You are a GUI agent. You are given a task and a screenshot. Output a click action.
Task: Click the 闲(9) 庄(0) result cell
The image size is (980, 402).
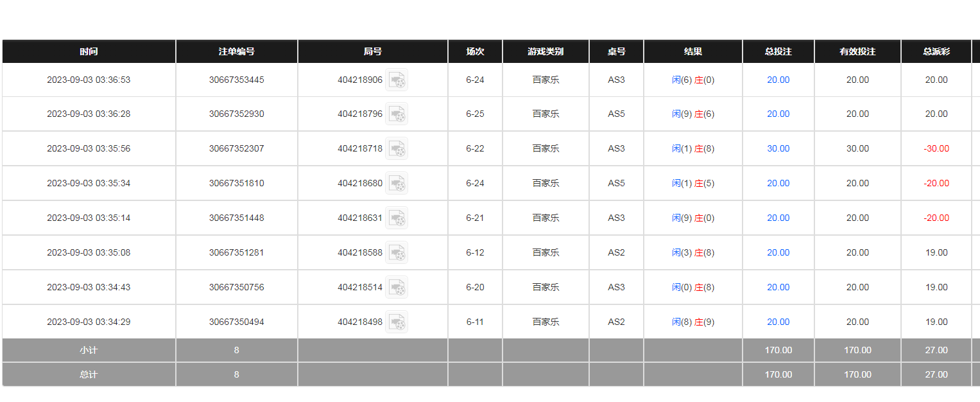(692, 218)
